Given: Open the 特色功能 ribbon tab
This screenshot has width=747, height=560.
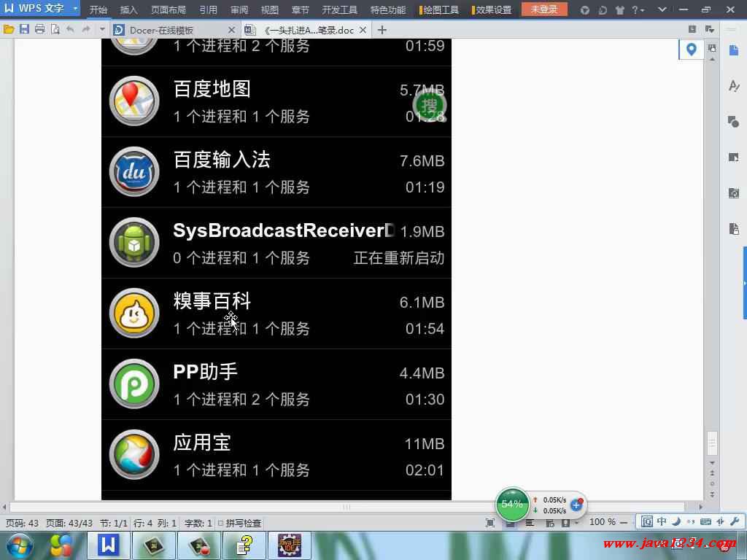Looking at the screenshot, I should [388, 9].
